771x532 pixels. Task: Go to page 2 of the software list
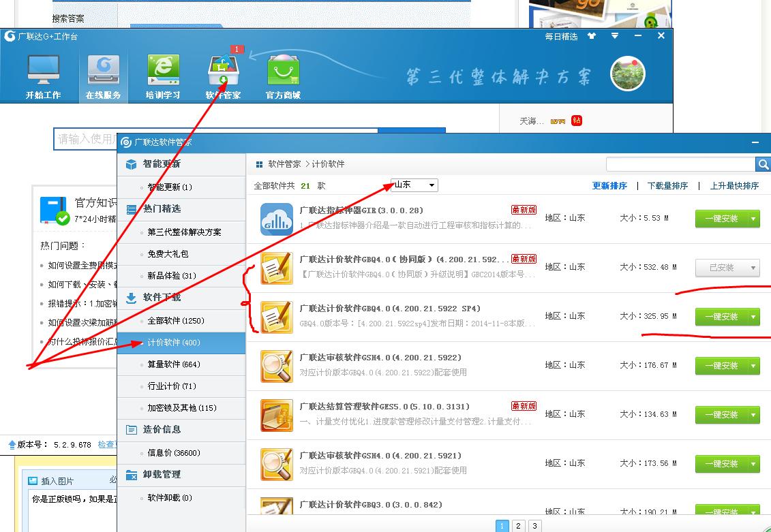click(x=518, y=526)
